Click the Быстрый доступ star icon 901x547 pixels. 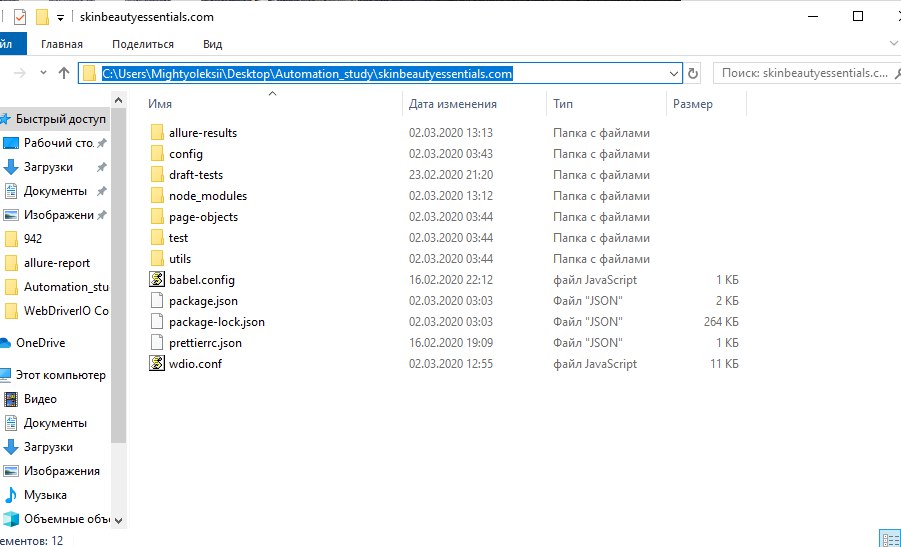tap(5, 120)
